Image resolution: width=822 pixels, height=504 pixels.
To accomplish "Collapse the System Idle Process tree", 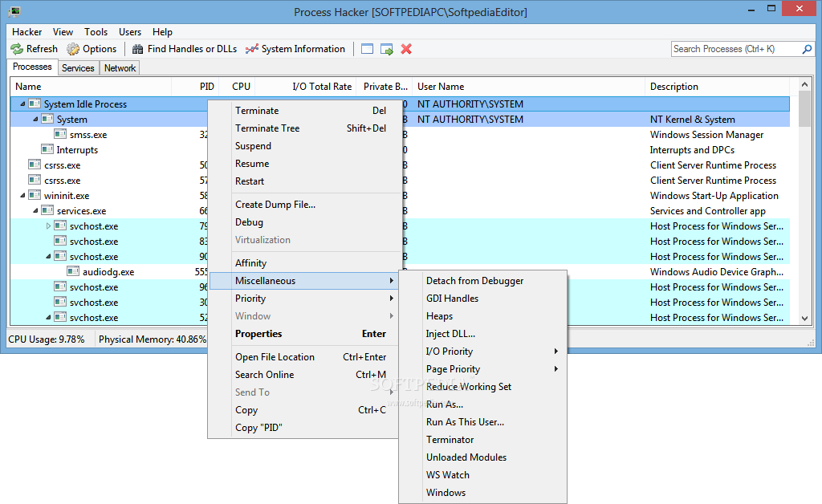I will (x=22, y=104).
